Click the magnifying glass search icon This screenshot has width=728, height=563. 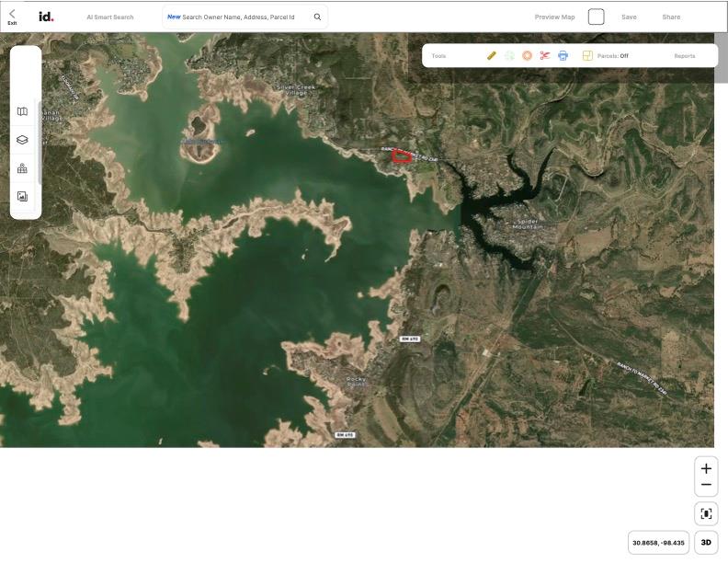317,17
